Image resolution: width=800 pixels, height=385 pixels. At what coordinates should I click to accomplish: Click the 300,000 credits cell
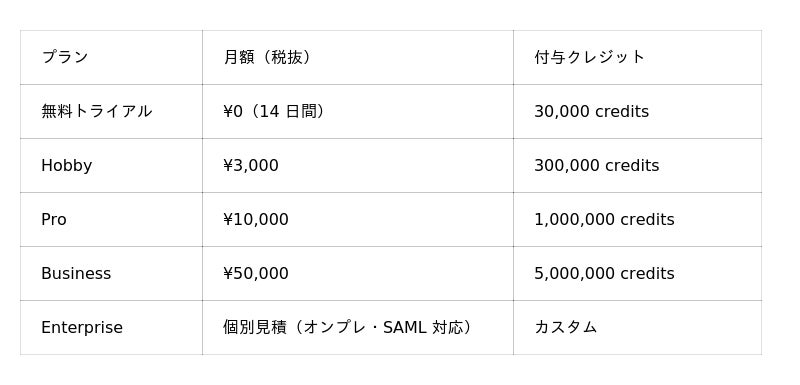(x=637, y=165)
